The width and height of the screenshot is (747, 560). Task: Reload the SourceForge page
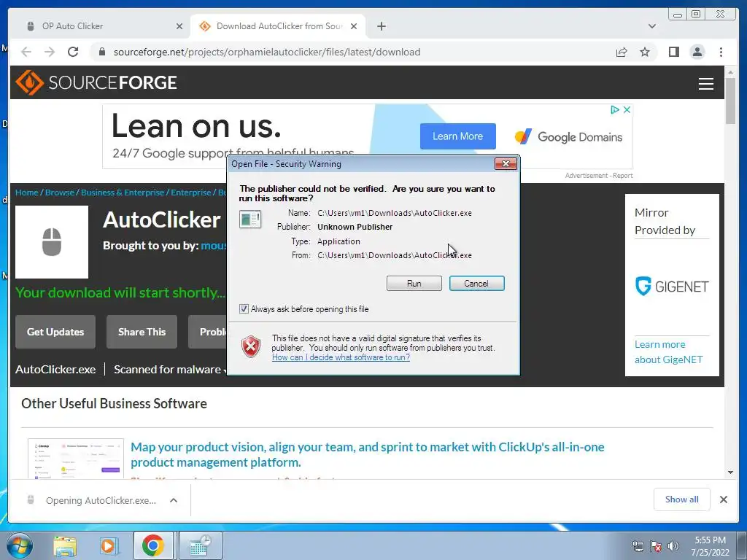point(73,52)
